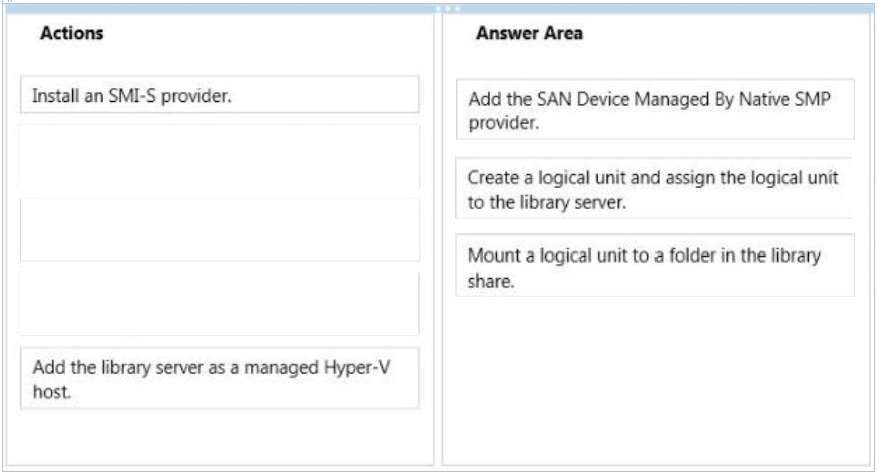Click the Actions heading
The height and width of the screenshot is (472, 879).
pos(72,33)
